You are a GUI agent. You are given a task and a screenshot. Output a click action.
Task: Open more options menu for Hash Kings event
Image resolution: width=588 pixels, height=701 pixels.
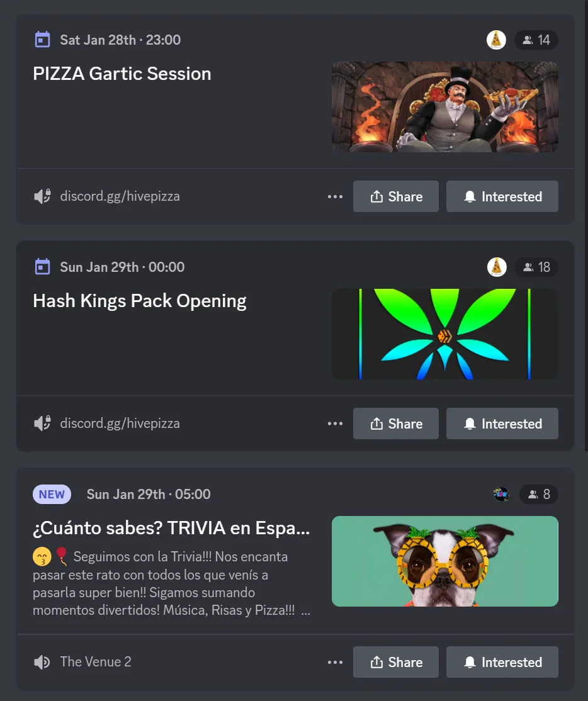click(x=335, y=423)
